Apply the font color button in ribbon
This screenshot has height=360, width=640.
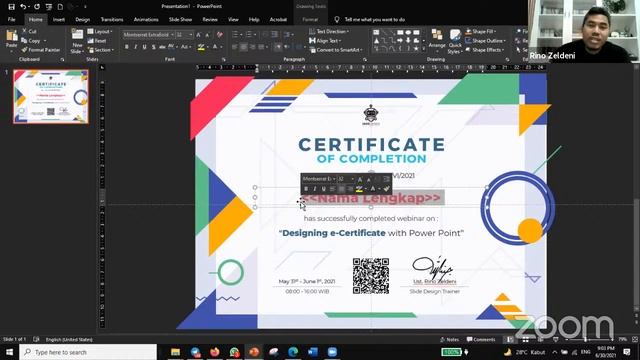[215, 47]
